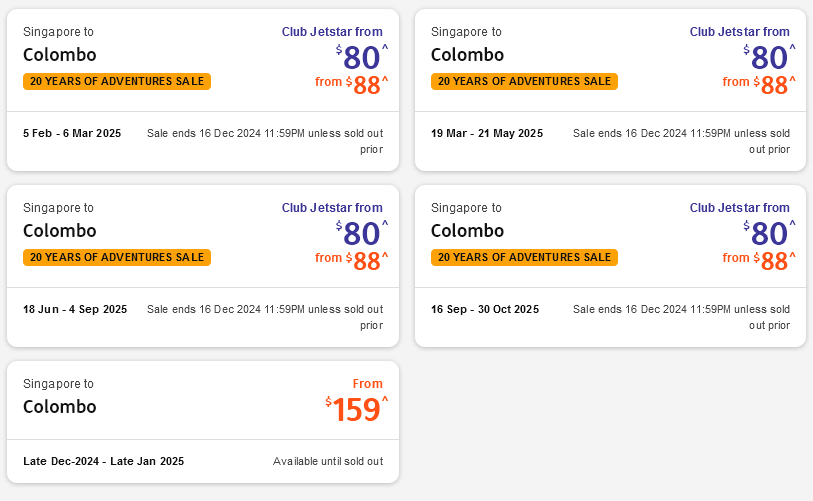The width and height of the screenshot is (813, 501).
Task: Click sale badge on 18 Jun - 4 Sep card
Action: coord(117,258)
